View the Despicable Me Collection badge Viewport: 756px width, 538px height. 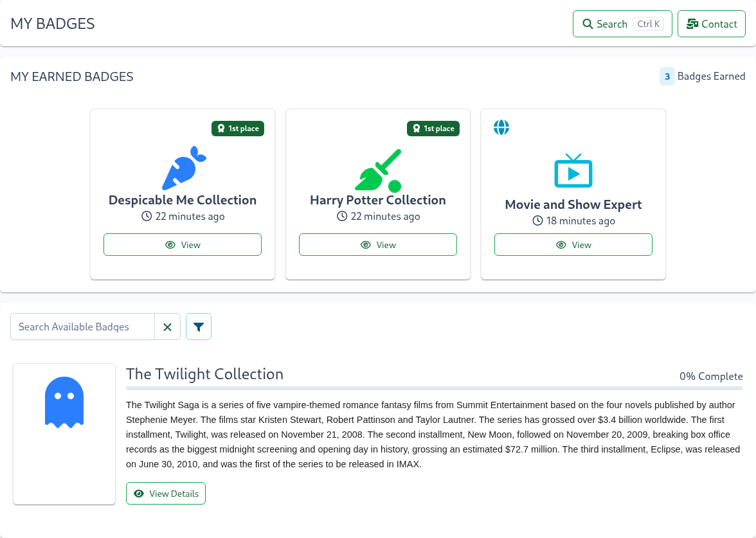click(183, 245)
